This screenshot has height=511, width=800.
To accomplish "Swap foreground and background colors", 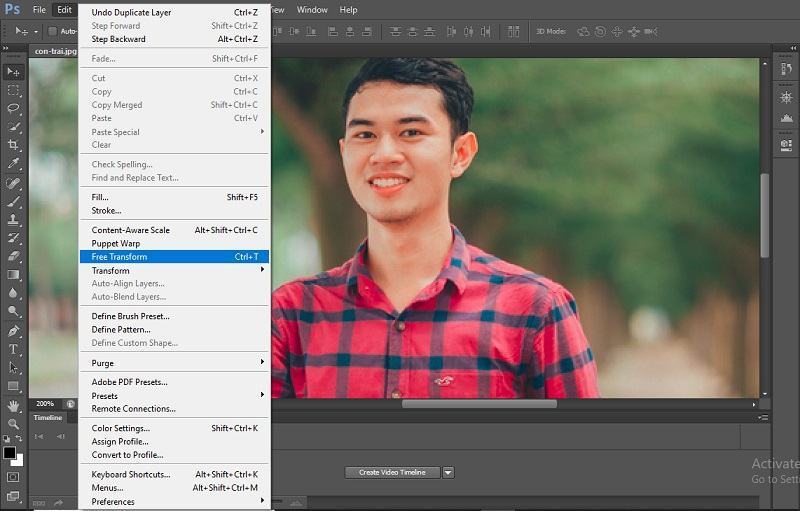I will (x=19, y=439).
